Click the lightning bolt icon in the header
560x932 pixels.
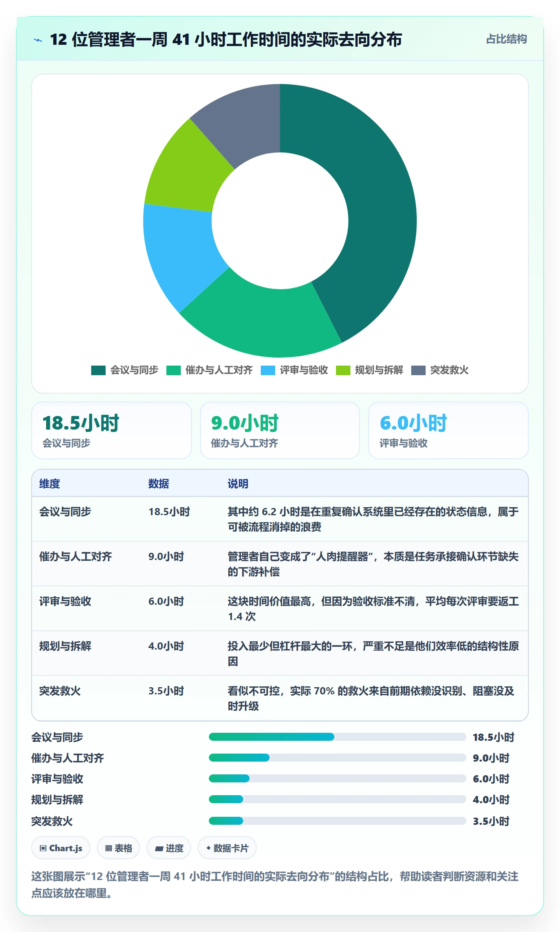pyautogui.click(x=38, y=40)
